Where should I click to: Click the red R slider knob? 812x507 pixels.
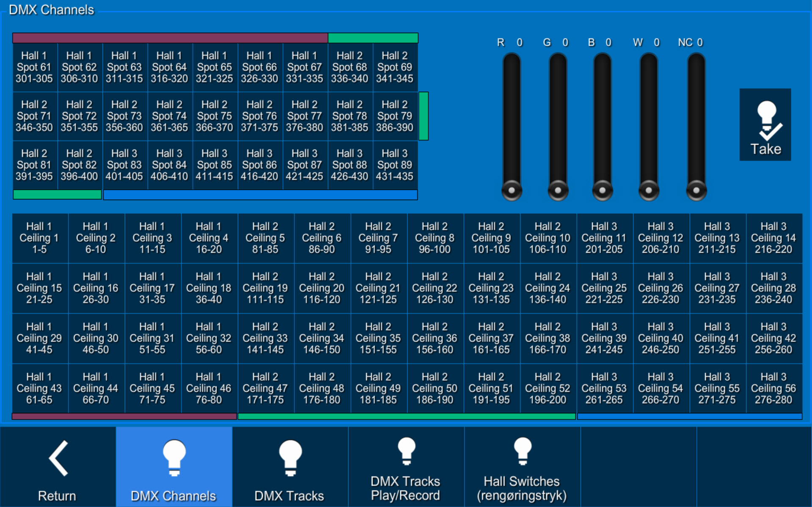512,190
